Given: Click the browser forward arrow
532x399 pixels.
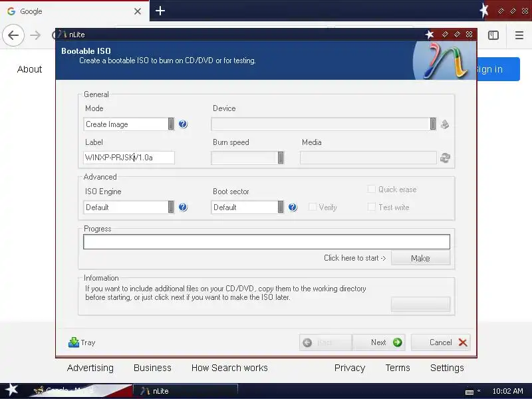Looking at the screenshot, I should [35, 35].
